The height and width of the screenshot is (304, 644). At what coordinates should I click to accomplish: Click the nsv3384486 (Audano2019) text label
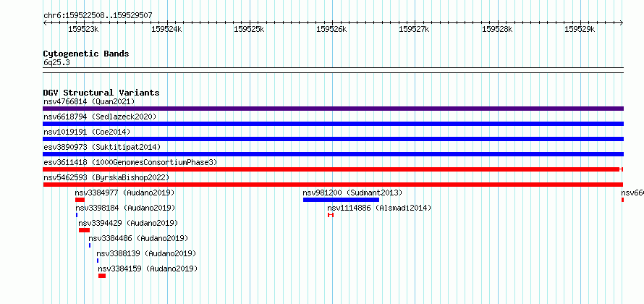click(x=138, y=238)
